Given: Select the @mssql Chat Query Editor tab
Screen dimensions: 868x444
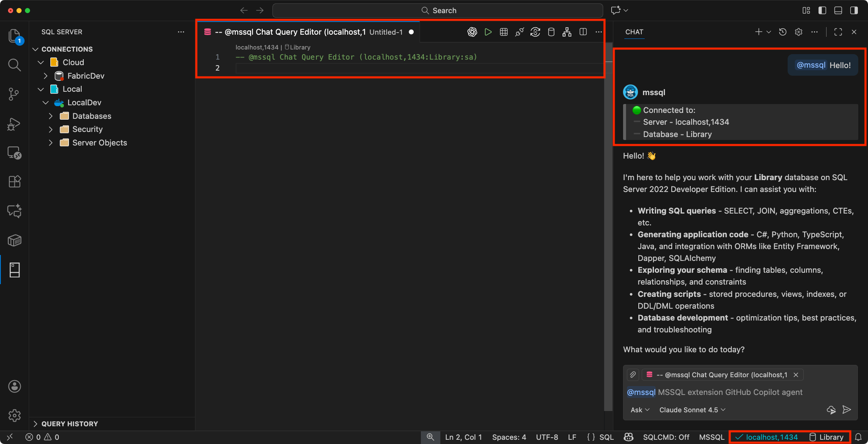Looking at the screenshot, I should tap(308, 32).
